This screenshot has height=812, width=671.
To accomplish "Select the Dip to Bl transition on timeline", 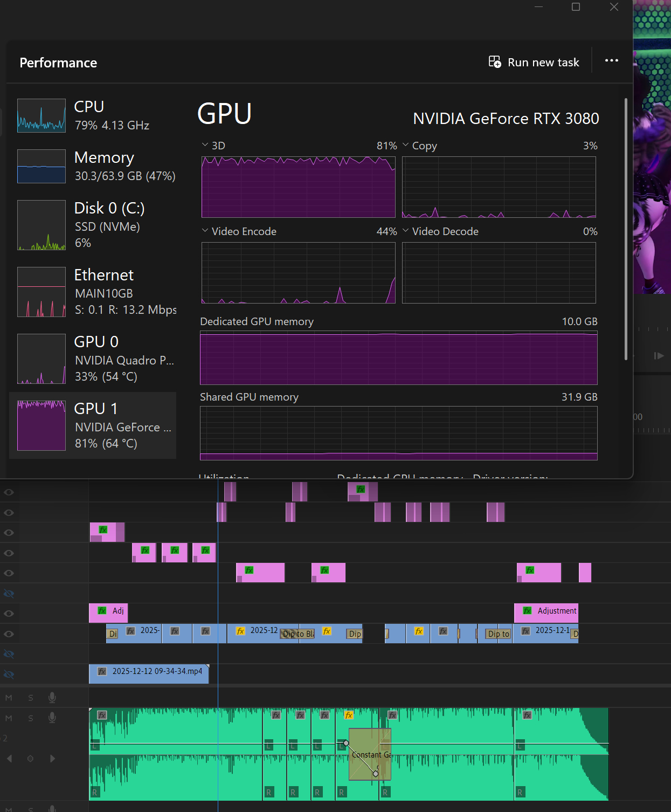I will (x=298, y=634).
